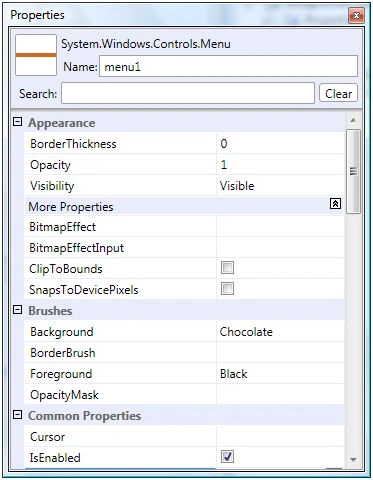Click the More Properties header text

pos(71,207)
